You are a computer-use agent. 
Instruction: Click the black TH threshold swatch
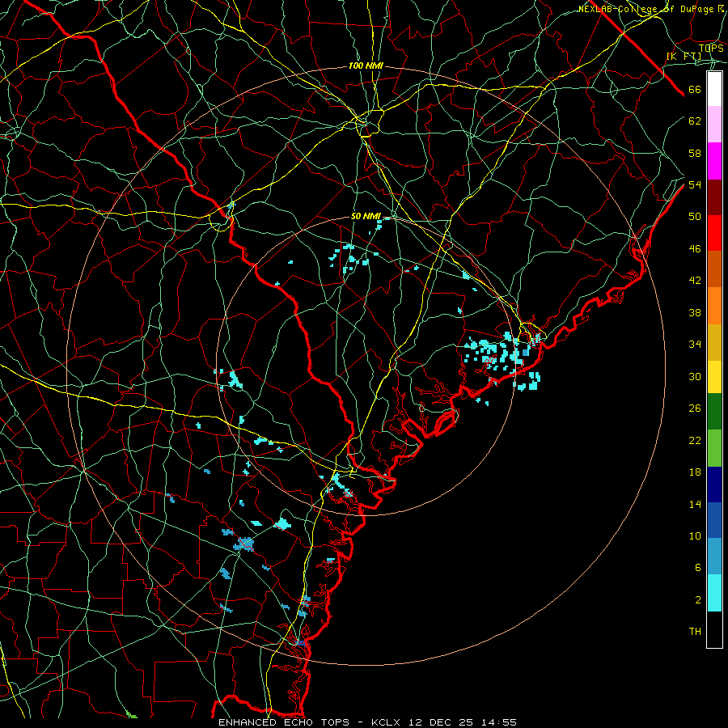pyautogui.click(x=714, y=629)
